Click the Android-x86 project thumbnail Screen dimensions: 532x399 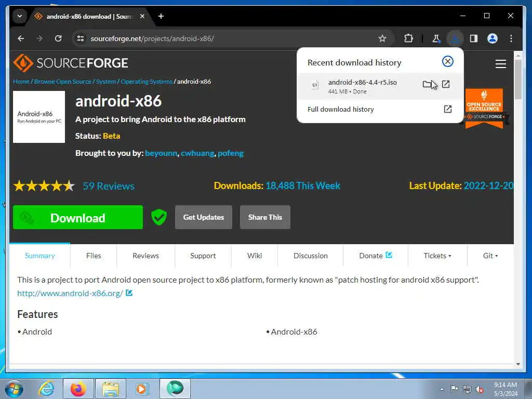coord(39,117)
